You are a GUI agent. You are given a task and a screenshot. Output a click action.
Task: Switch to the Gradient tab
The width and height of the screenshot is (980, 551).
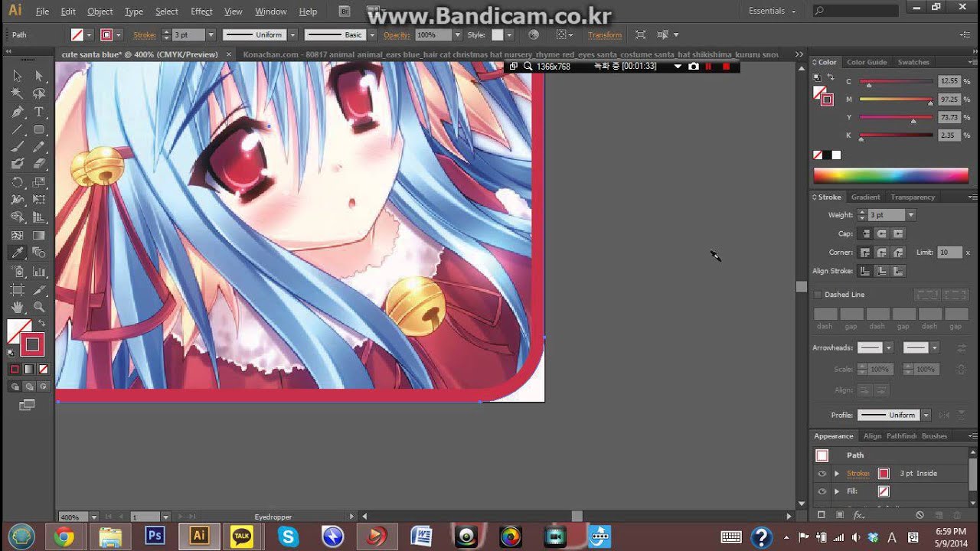pos(865,197)
